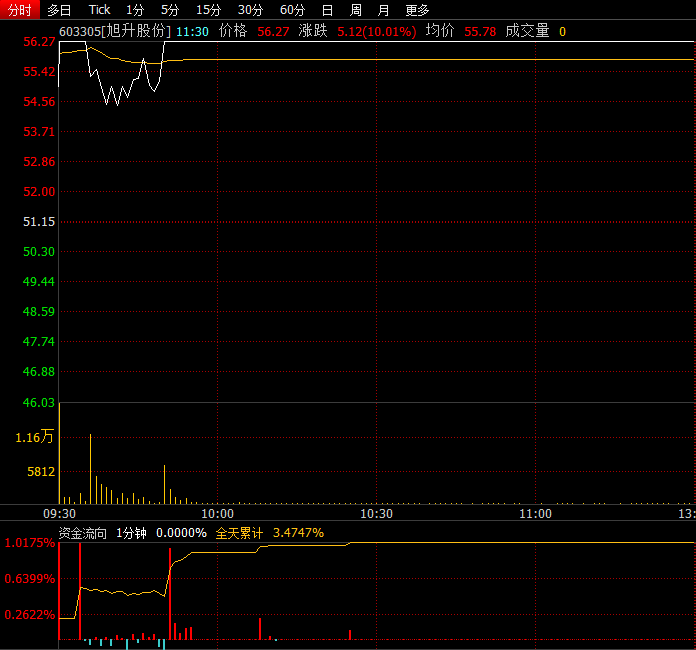
Task: Switch to the 日 daily chart tab
Action: pyautogui.click(x=327, y=10)
